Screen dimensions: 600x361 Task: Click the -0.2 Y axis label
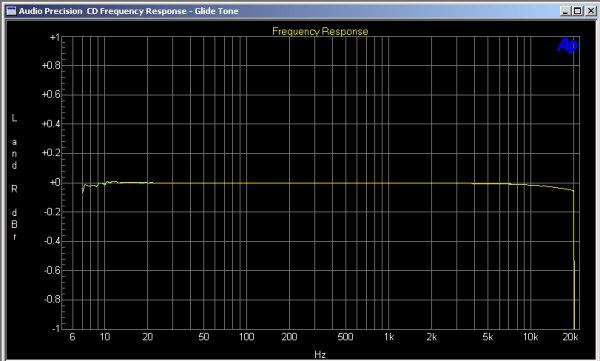pos(52,212)
